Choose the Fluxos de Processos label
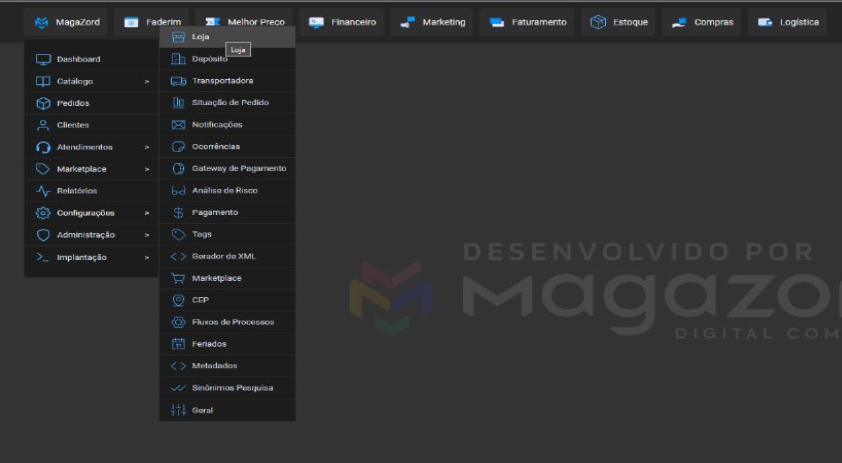Screen dimensions: 842x463 coord(233,322)
